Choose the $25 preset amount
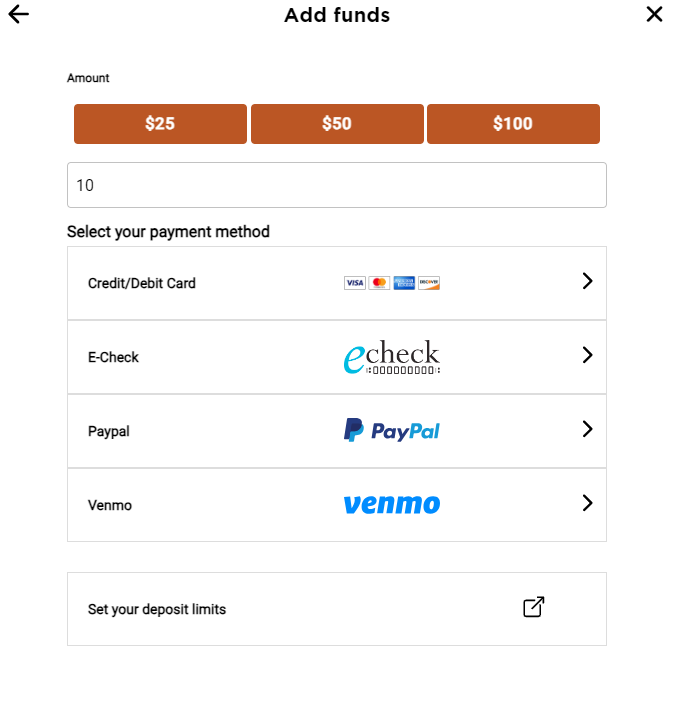This screenshot has width=678, height=701. pos(160,124)
